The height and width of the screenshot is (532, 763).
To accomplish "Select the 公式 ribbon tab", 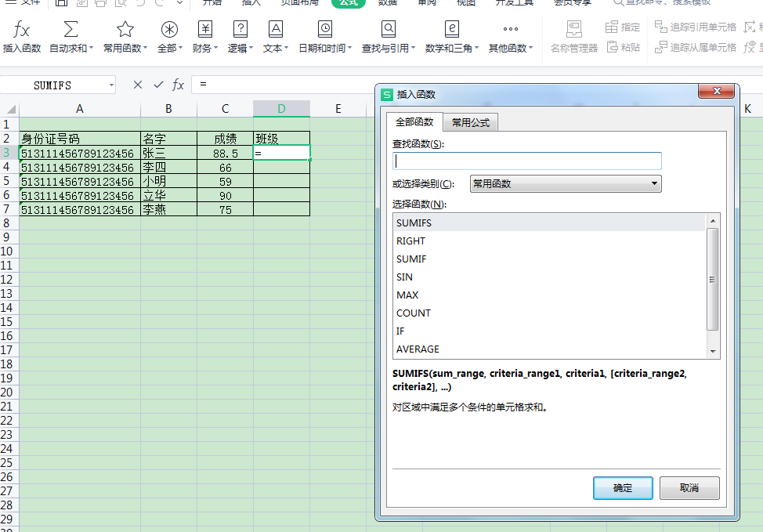I will click(349, 3).
